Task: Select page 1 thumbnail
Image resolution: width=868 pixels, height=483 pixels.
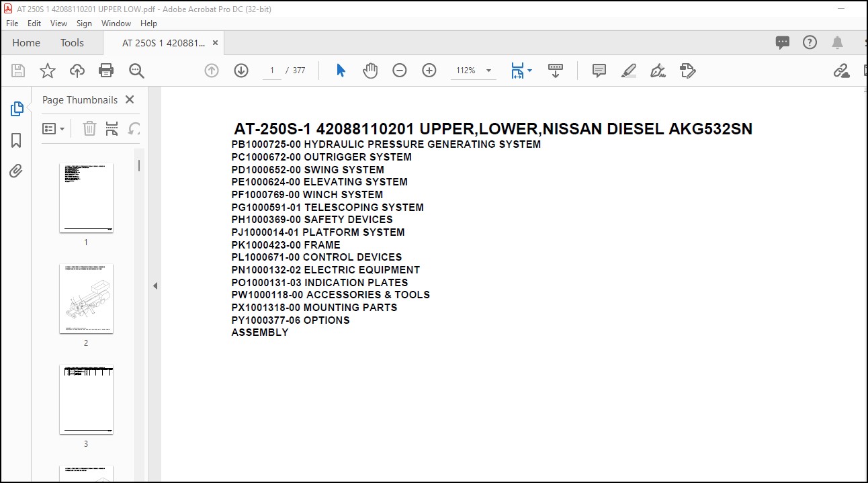Action: 86,197
